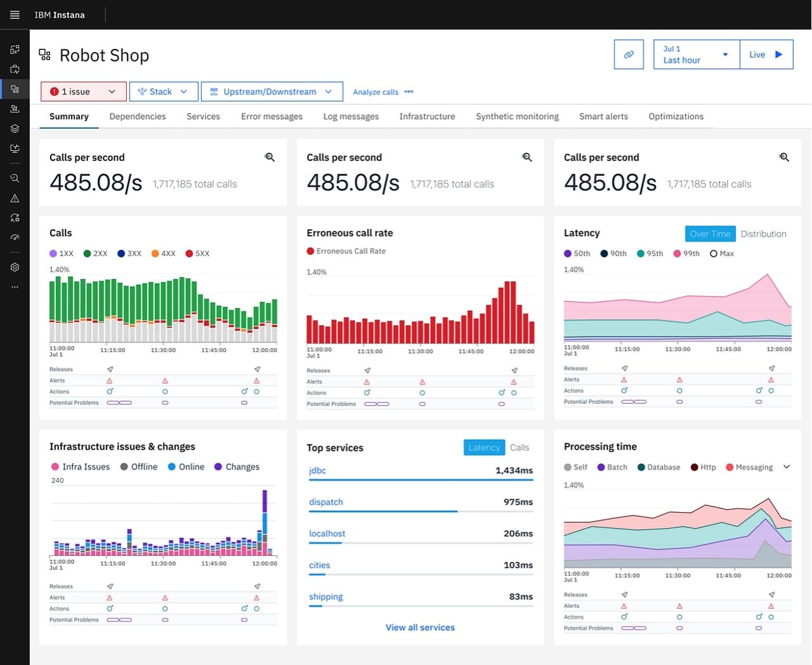Toggle the 5XX series in the Calls legend

[x=197, y=253]
